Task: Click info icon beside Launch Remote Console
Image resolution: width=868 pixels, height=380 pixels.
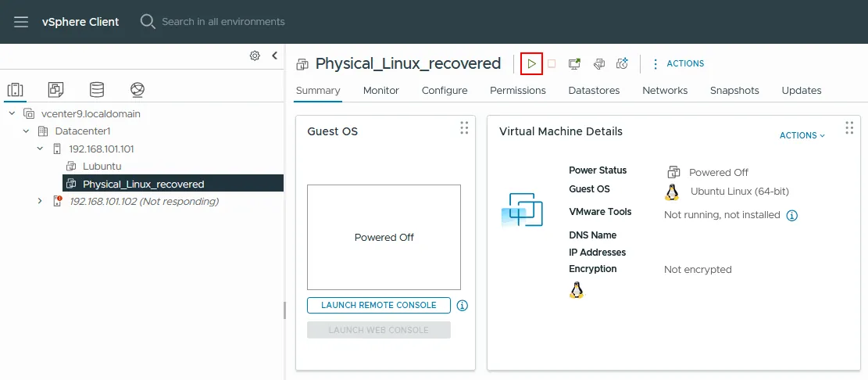Action: click(x=463, y=305)
